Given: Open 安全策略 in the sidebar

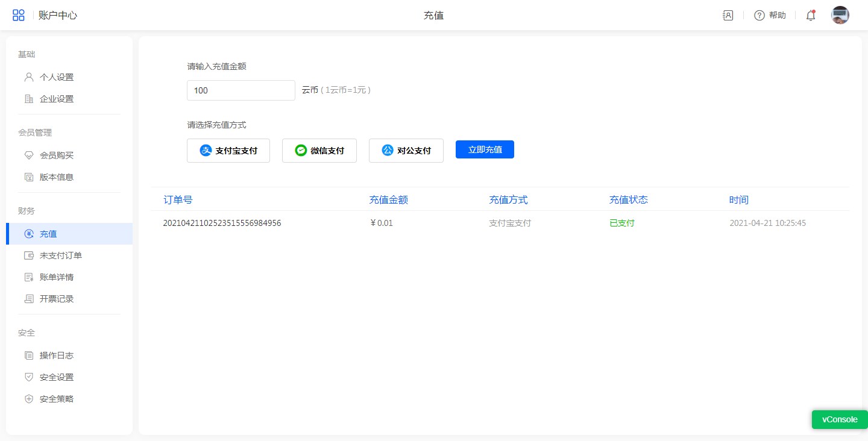Looking at the screenshot, I should [56, 399].
